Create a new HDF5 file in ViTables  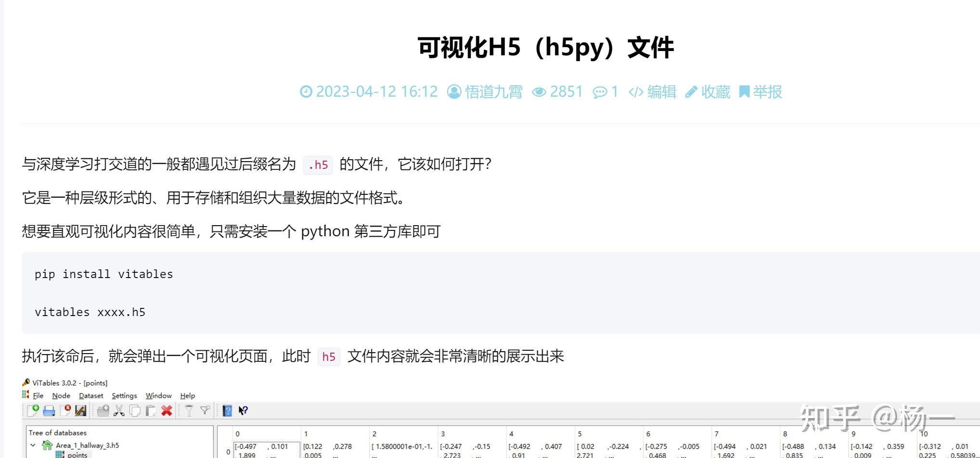pyautogui.click(x=33, y=411)
